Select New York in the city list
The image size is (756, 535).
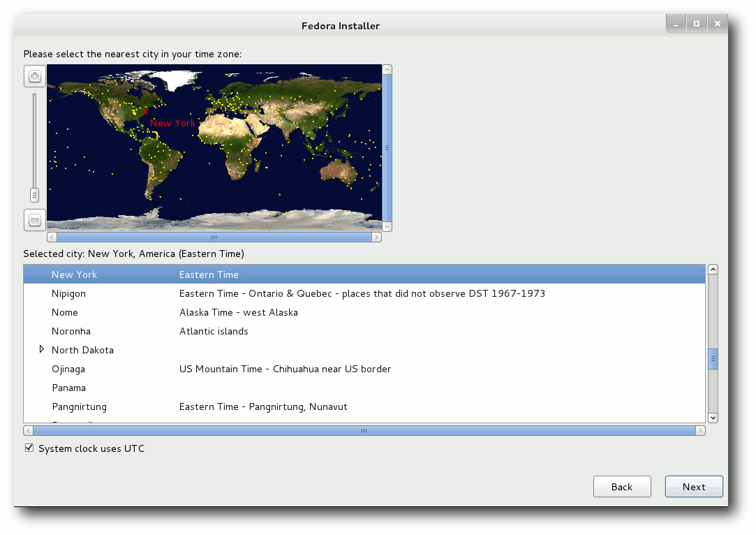(364, 274)
